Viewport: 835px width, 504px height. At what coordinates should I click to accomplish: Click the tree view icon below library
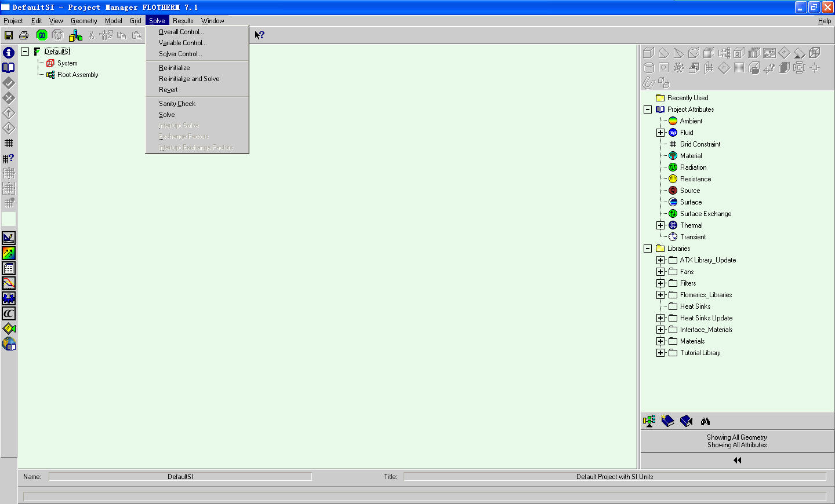point(649,421)
